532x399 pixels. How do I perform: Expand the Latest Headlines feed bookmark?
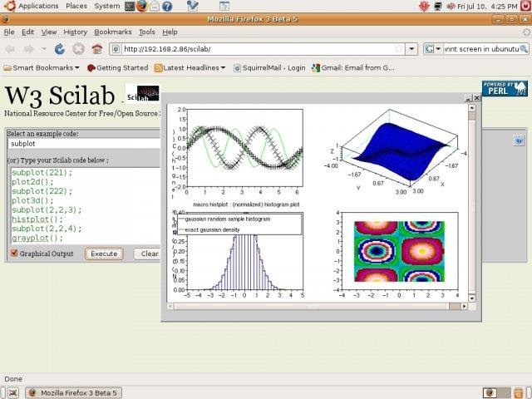190,68
